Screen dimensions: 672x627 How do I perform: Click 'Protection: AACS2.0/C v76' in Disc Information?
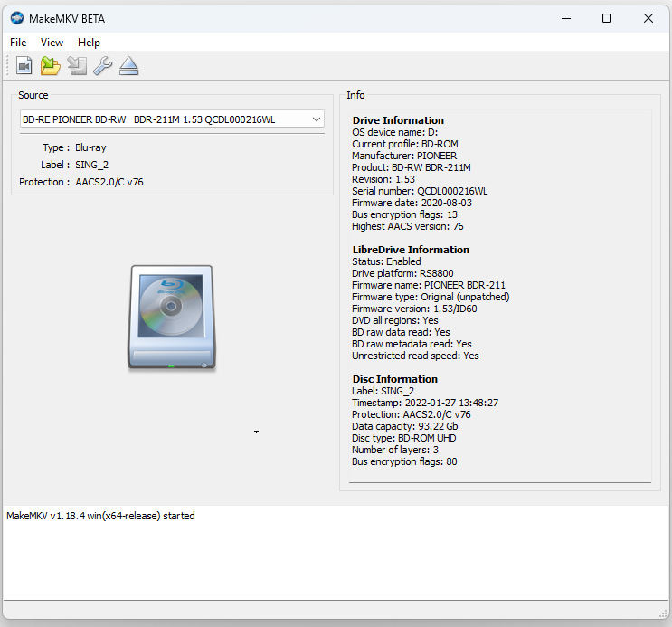click(x=411, y=414)
